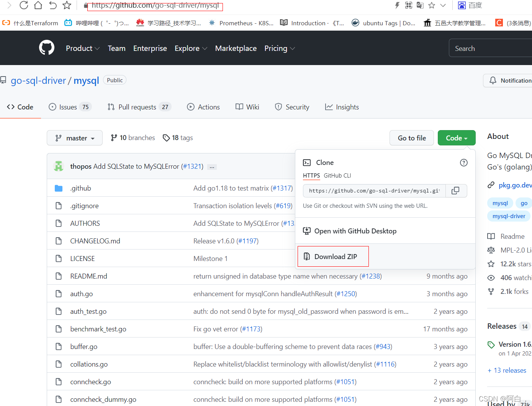
Task: Click the GitHub Search field
Action: [x=491, y=48]
